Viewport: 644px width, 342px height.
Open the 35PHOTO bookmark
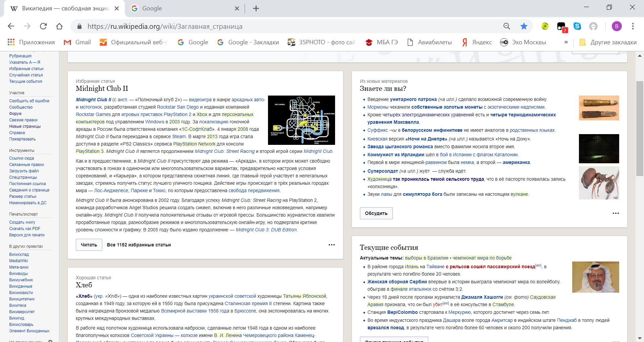click(322, 42)
